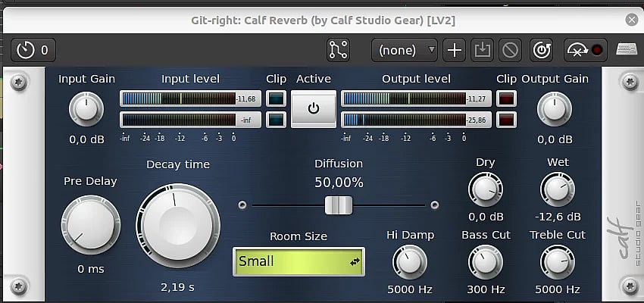644x303 pixels.
Task: Open the Room Size Small dropdown
Action: (299, 261)
